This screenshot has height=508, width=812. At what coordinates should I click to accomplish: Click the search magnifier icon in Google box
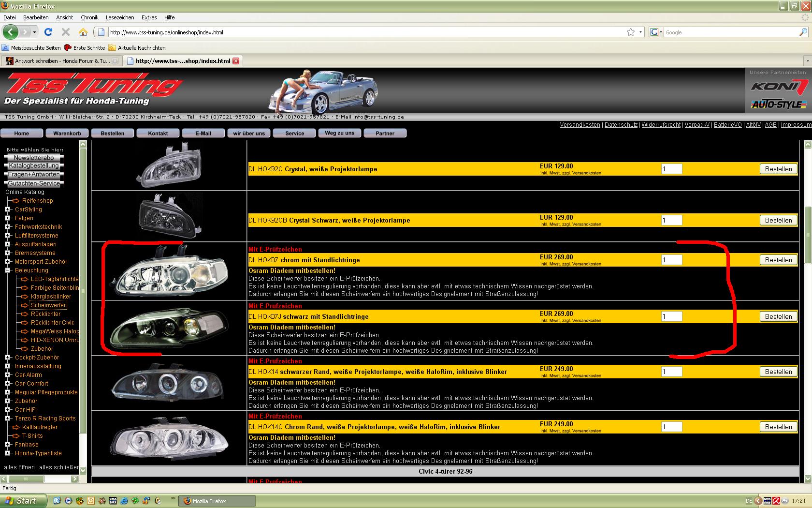(803, 32)
